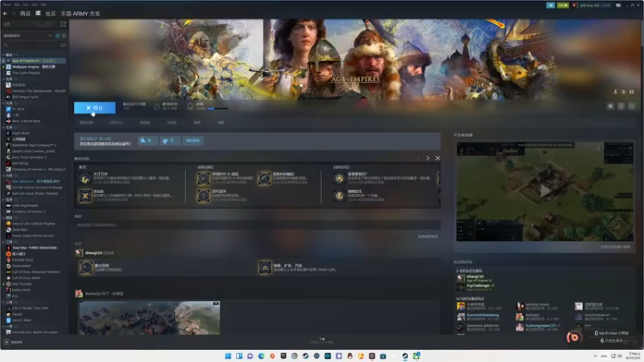Open the Library (库) tab
This screenshot has width=644, height=362.
[38, 14]
